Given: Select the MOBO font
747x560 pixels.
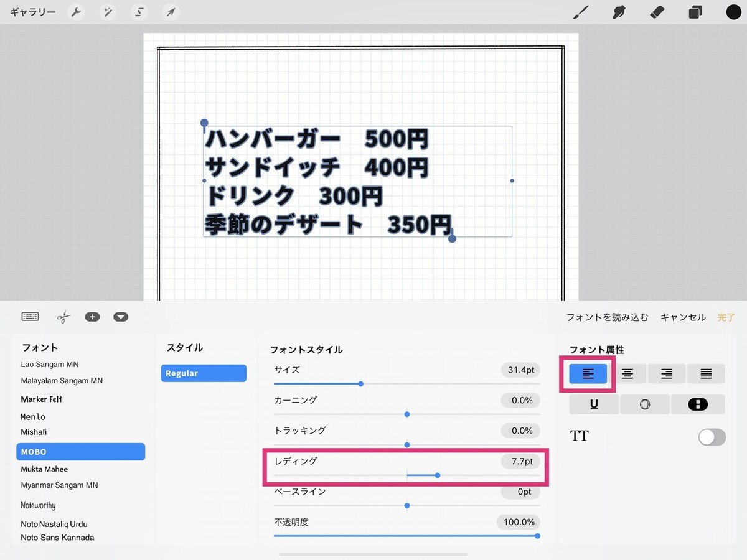Looking at the screenshot, I should click(81, 452).
